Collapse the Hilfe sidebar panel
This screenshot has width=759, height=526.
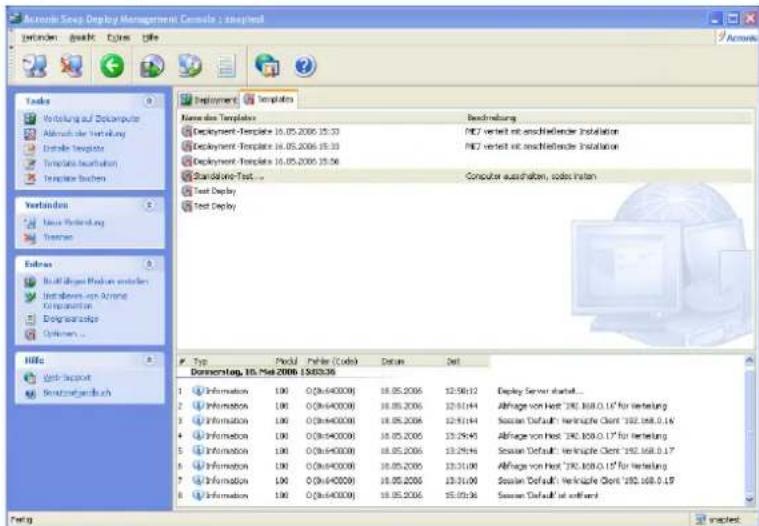tap(150, 360)
